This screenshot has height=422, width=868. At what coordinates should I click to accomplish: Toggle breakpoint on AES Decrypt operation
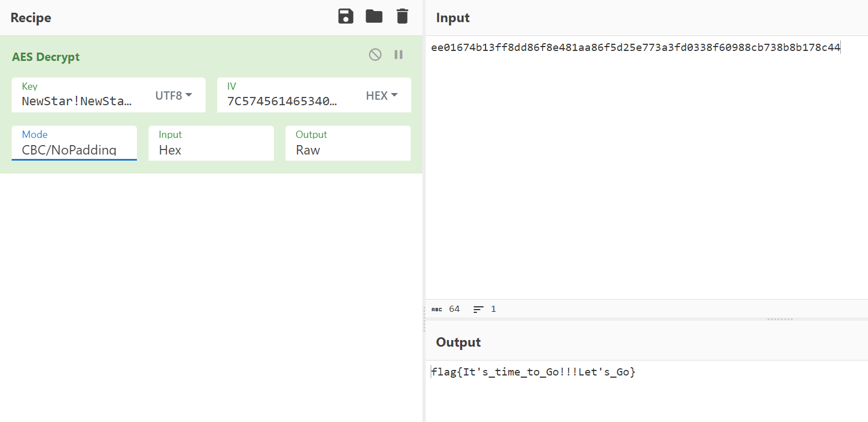(x=399, y=54)
